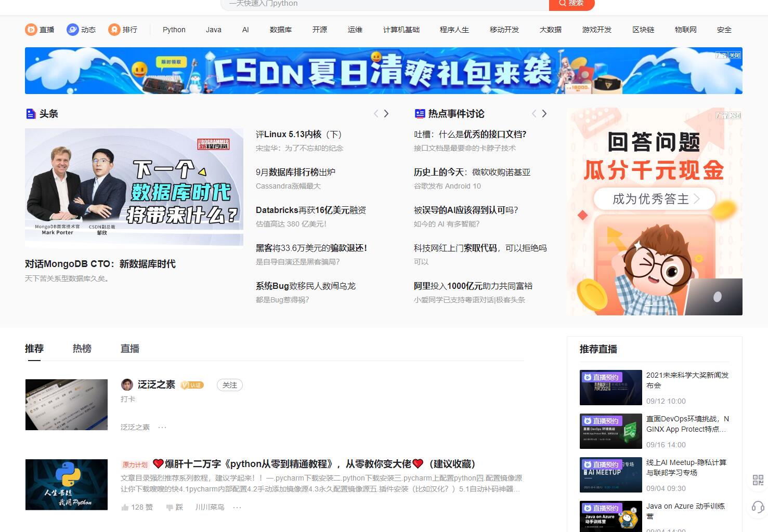Click the V认证 verification badge
768x532 pixels.
[192, 385]
